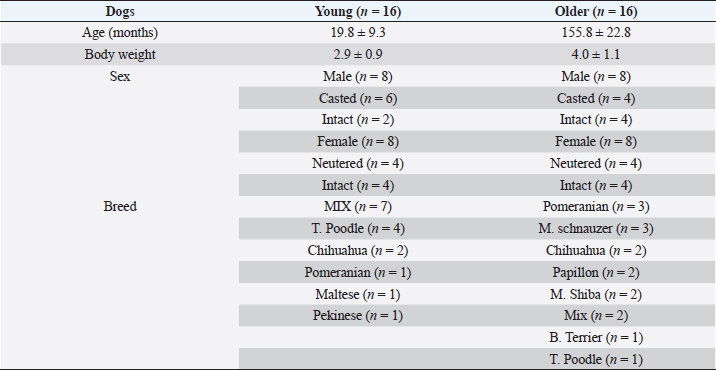Select the Young (n = 16) header
Image resolution: width=716 pixels, height=370 pixels.
pyautogui.click(x=358, y=11)
